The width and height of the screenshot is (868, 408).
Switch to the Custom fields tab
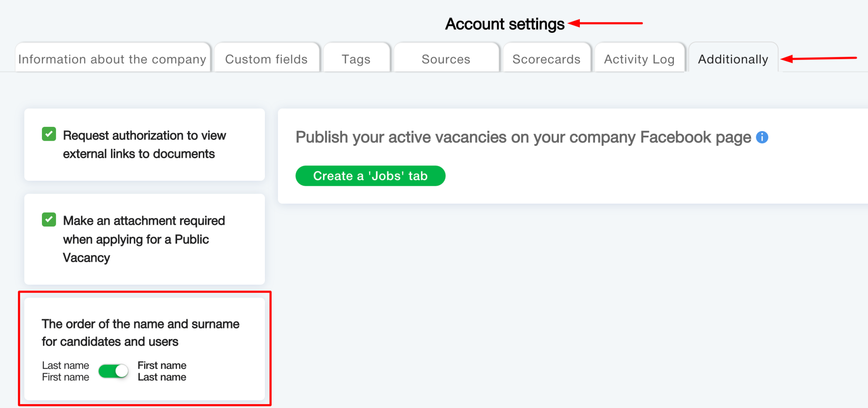tap(266, 59)
